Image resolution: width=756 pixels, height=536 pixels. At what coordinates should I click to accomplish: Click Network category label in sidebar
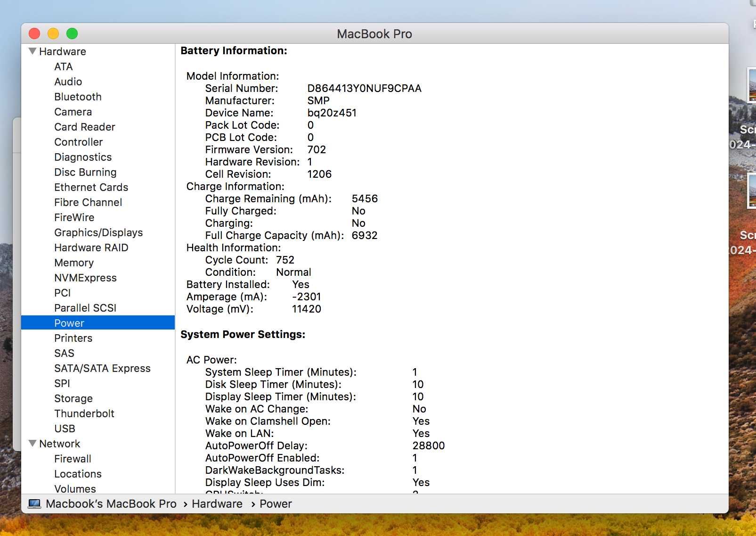(59, 444)
